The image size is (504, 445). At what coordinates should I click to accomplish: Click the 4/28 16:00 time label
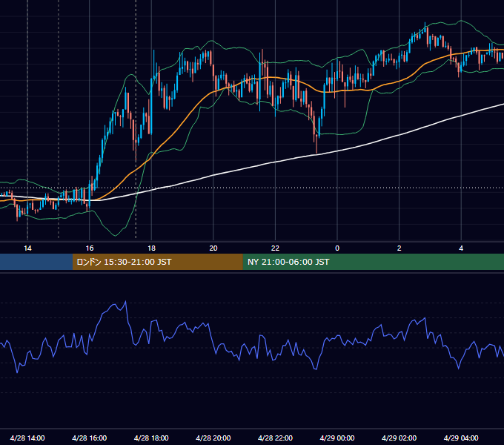(x=90, y=438)
